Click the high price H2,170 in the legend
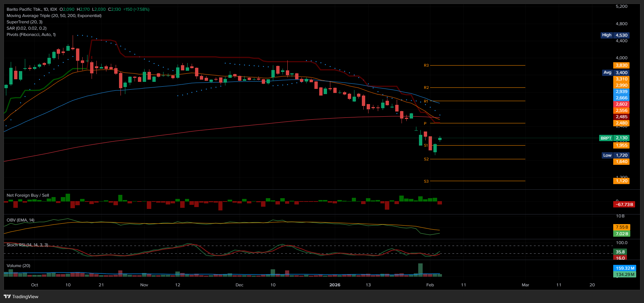This screenshot has height=303, width=644. click(x=83, y=9)
